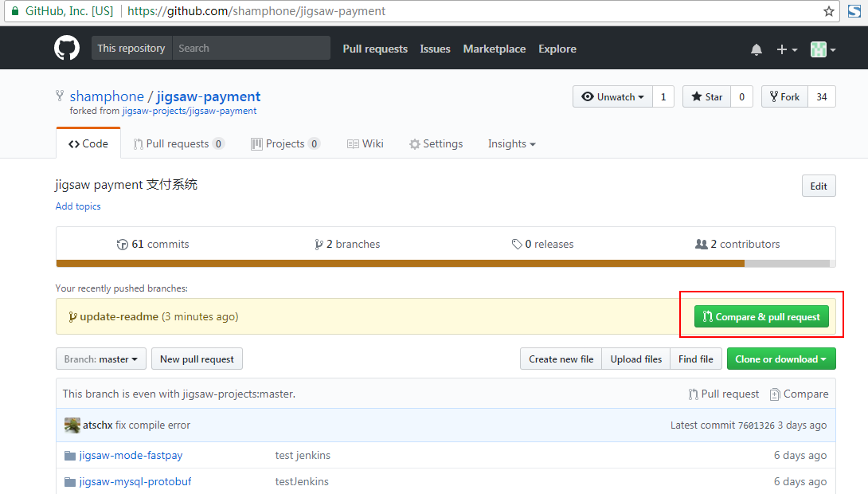The image size is (868, 494).
Task: Focus the Search input field
Action: (252, 48)
